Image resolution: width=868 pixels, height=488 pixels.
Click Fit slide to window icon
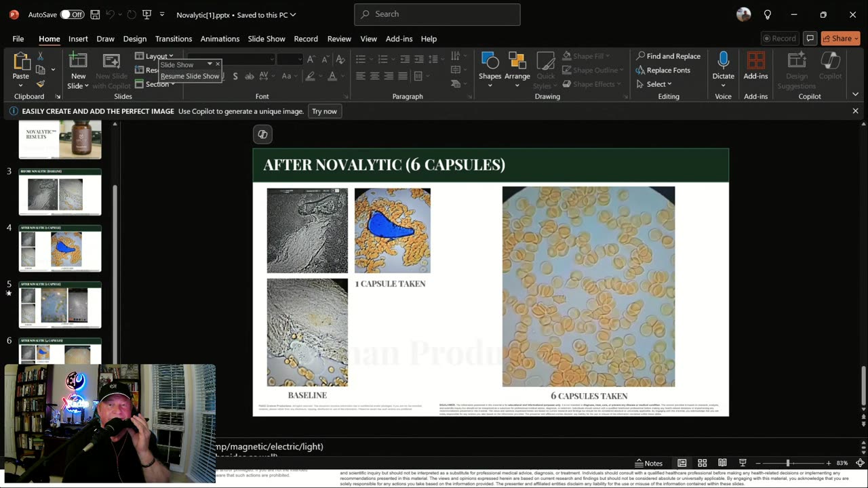(860, 463)
